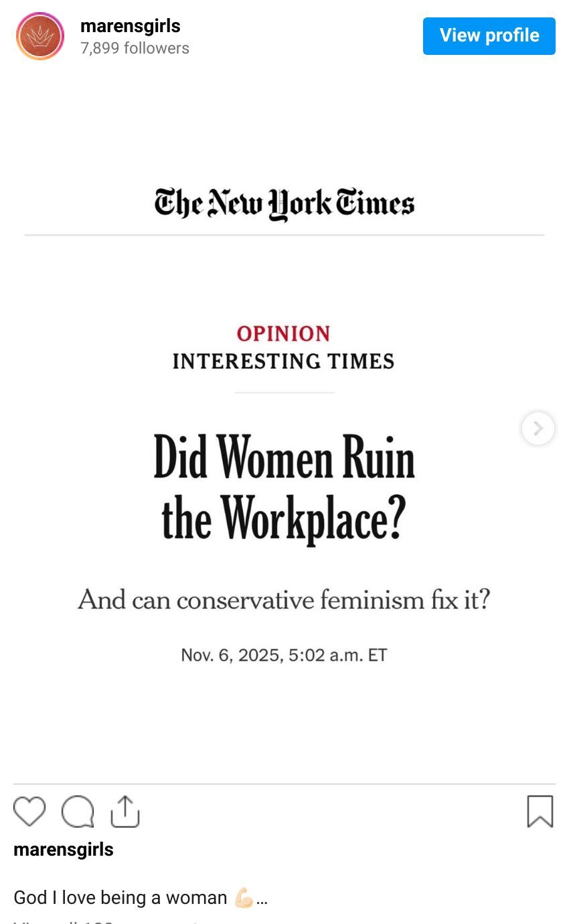Screen dimensions: 569x924
Task: Click the New York Times logo in post
Action: point(284,204)
